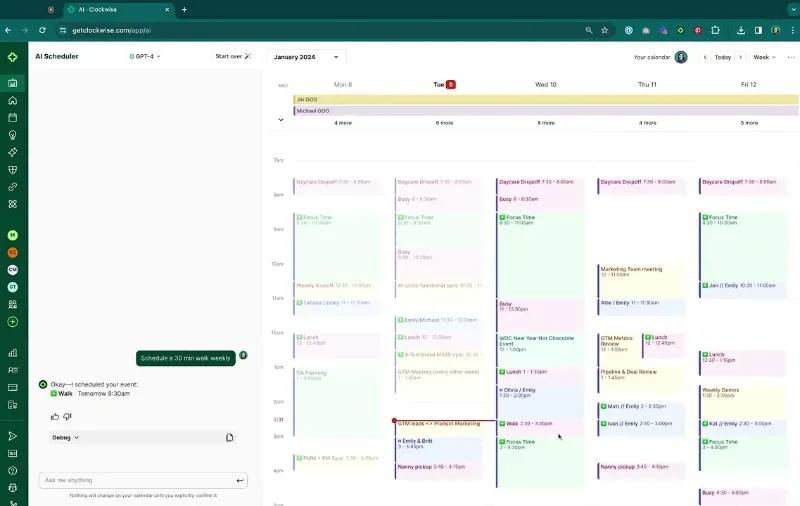Bookmark this page with the star icon
Screen dimensions: 800x506
pos(604,30)
